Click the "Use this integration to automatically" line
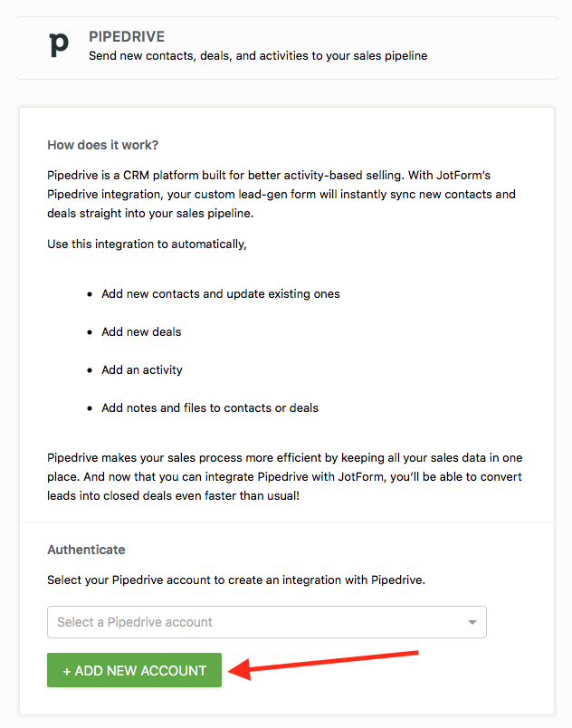 [x=147, y=244]
